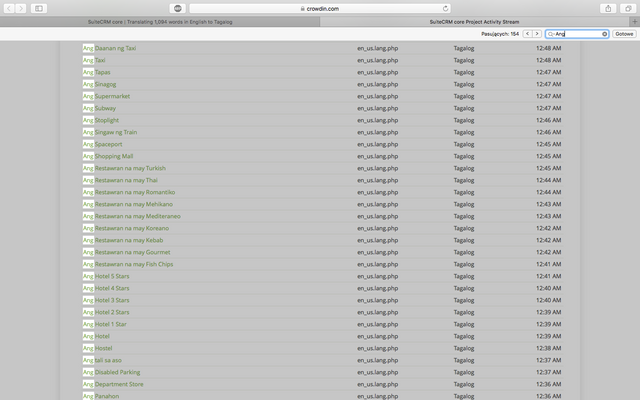Open the Hotel 4 Stars link

pyautogui.click(x=106, y=288)
